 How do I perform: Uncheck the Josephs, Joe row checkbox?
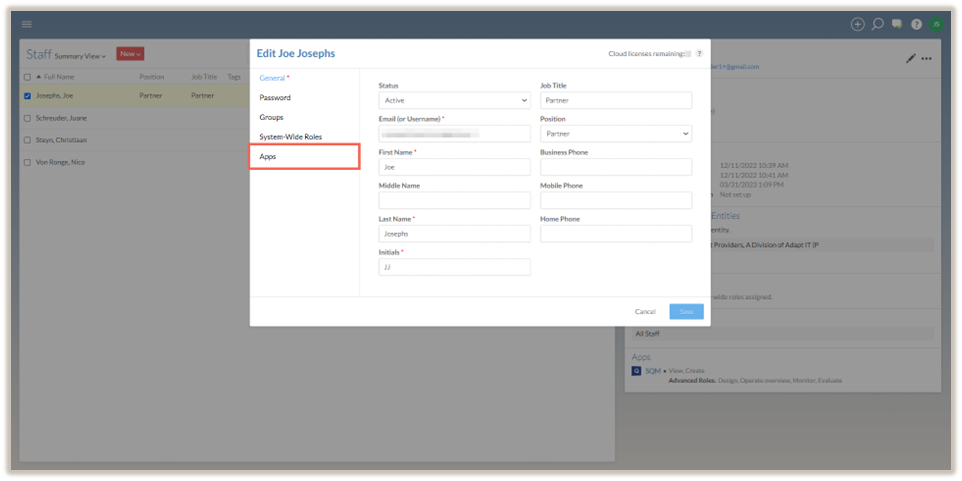click(x=27, y=96)
